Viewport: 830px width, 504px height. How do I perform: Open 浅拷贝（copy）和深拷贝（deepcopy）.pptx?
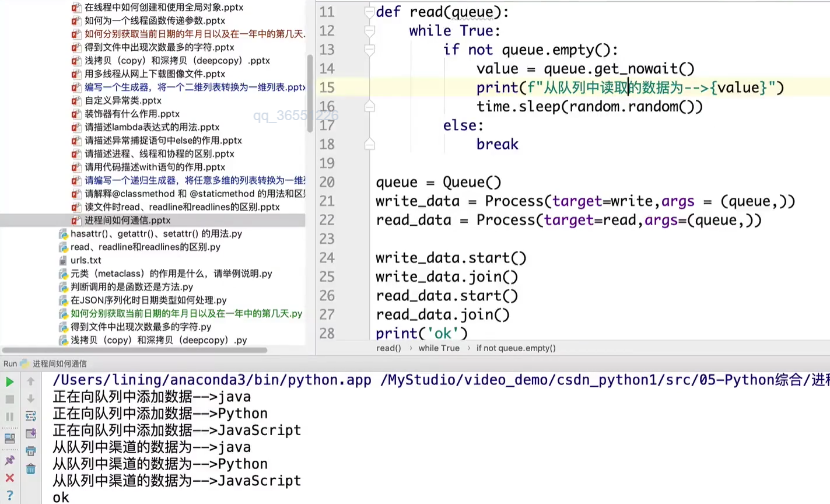(177, 61)
